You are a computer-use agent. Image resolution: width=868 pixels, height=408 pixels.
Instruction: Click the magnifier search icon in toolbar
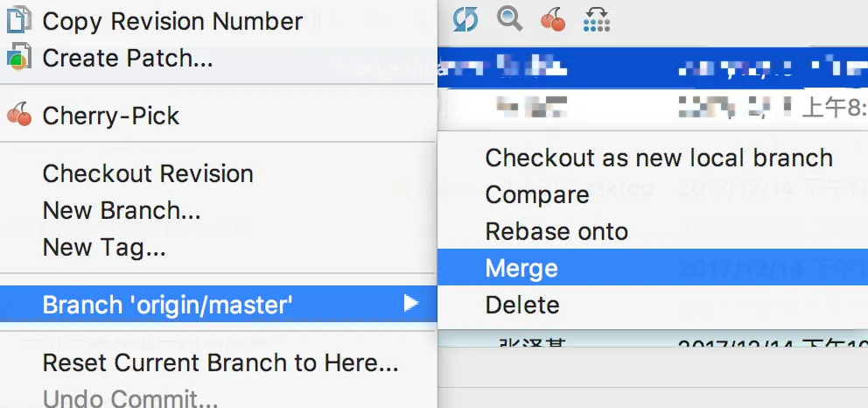509,18
